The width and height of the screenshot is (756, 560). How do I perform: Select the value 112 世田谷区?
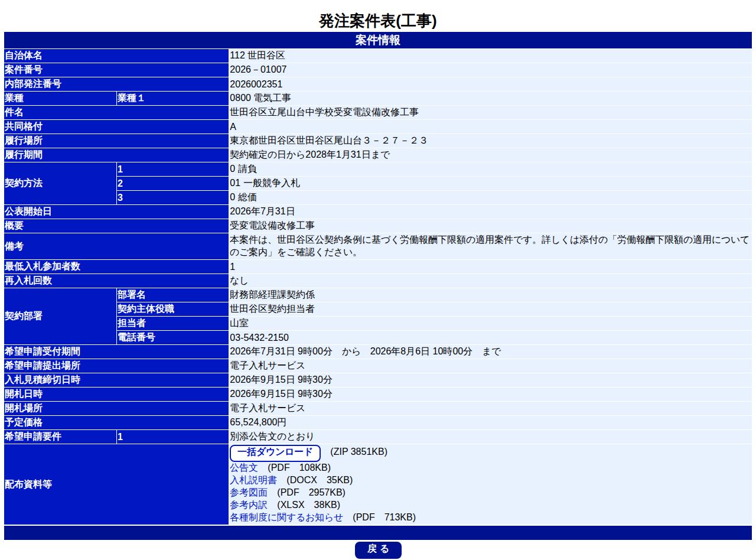(x=258, y=56)
